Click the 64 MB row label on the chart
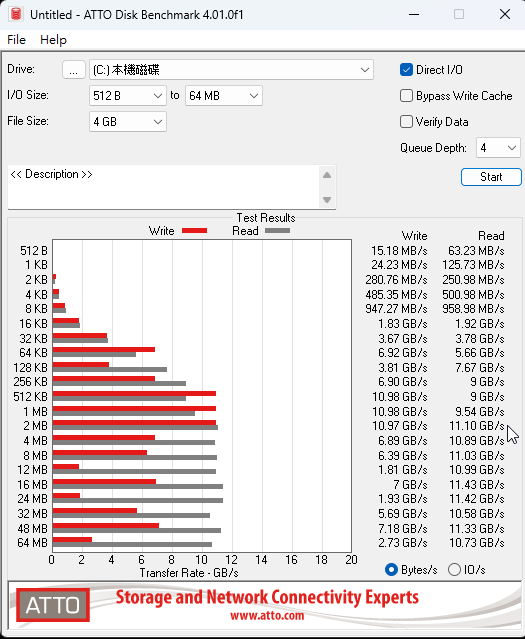Image resolution: width=525 pixels, height=639 pixels. pyautogui.click(x=33, y=543)
